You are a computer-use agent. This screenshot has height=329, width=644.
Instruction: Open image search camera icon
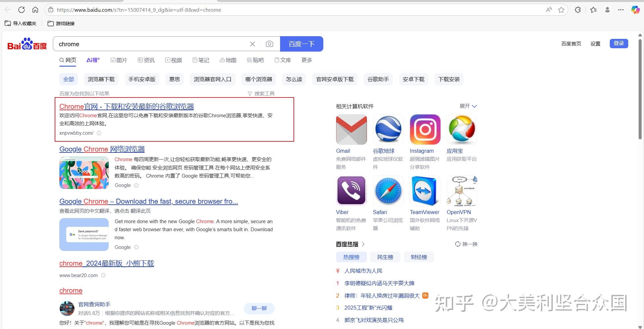click(269, 44)
